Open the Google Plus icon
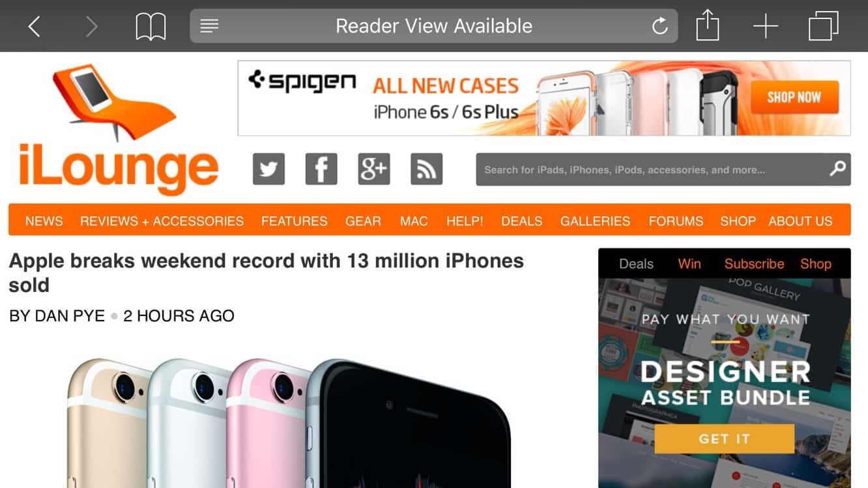This screenshot has height=488, width=868. (374, 169)
